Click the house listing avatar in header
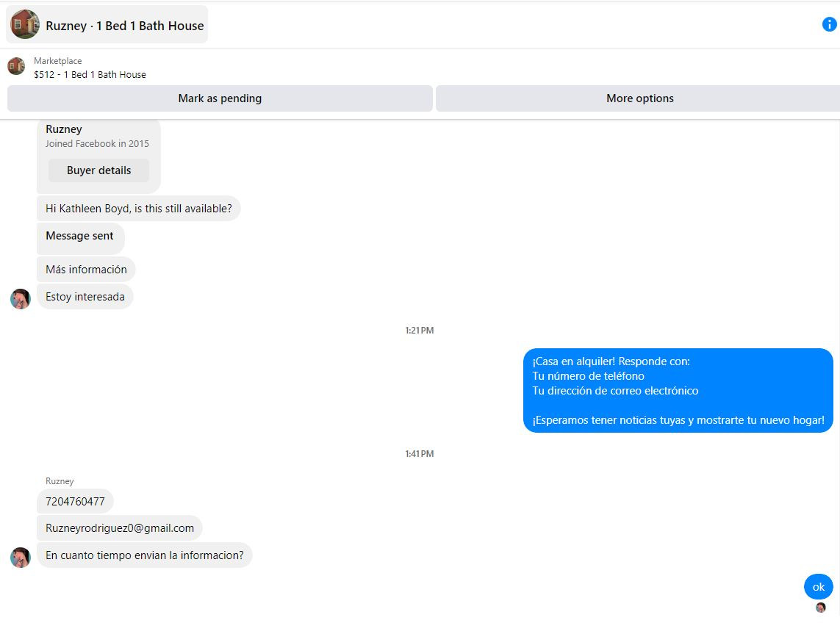The height and width of the screenshot is (623, 840). coord(25,24)
